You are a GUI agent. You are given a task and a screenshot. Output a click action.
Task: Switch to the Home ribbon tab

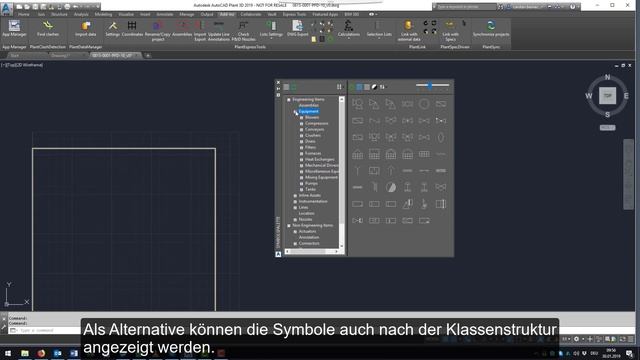coord(24,14)
